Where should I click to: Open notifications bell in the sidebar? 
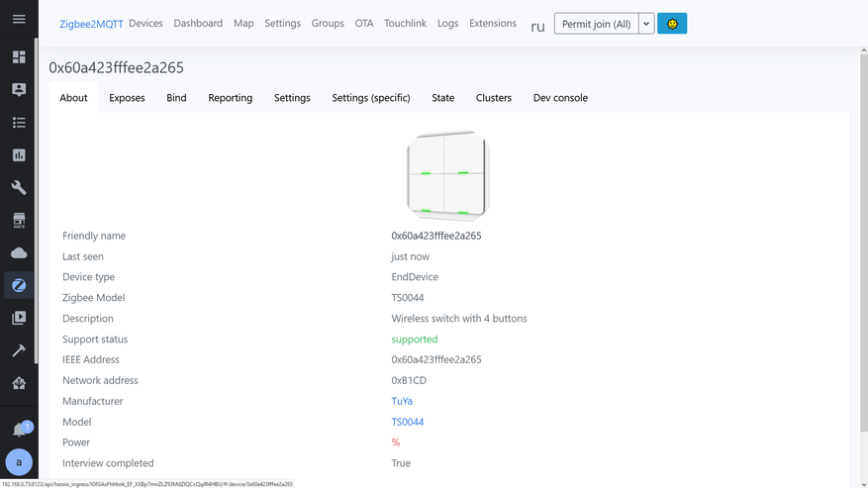[20, 430]
